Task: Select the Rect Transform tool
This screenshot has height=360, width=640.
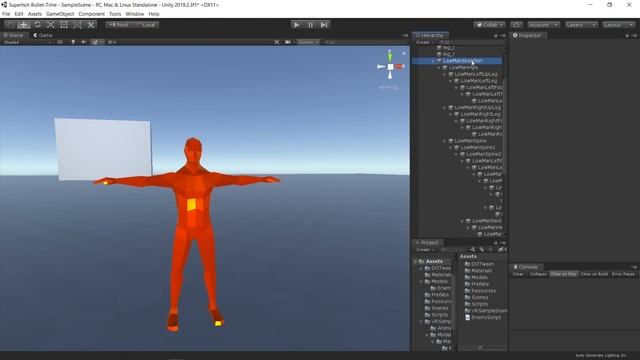Action: point(64,25)
